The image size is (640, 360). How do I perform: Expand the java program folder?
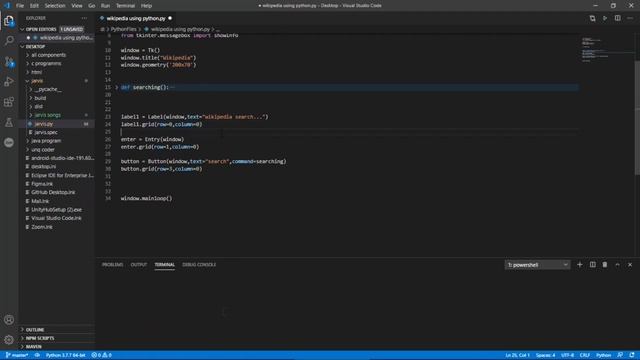coord(46,141)
